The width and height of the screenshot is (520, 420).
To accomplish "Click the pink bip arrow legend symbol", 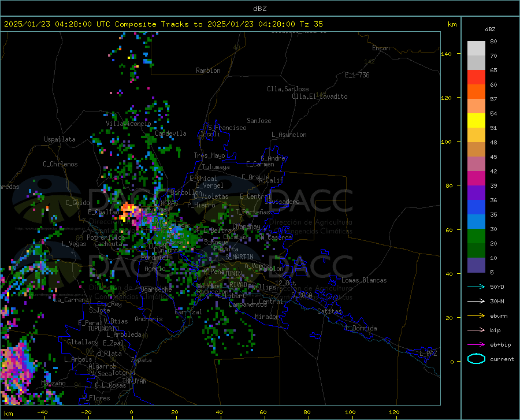I will tap(476, 330).
